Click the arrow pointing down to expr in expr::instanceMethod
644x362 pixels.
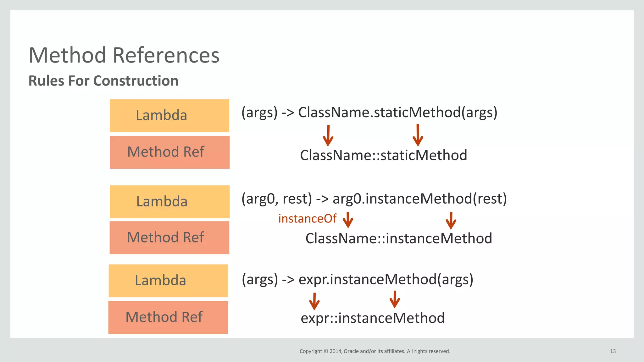(x=314, y=301)
